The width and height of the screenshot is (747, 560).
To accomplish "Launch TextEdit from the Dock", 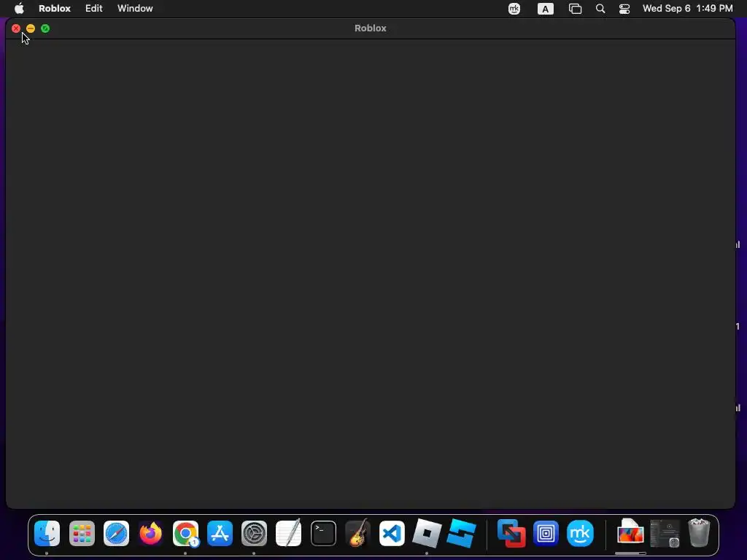I will pyautogui.click(x=289, y=533).
